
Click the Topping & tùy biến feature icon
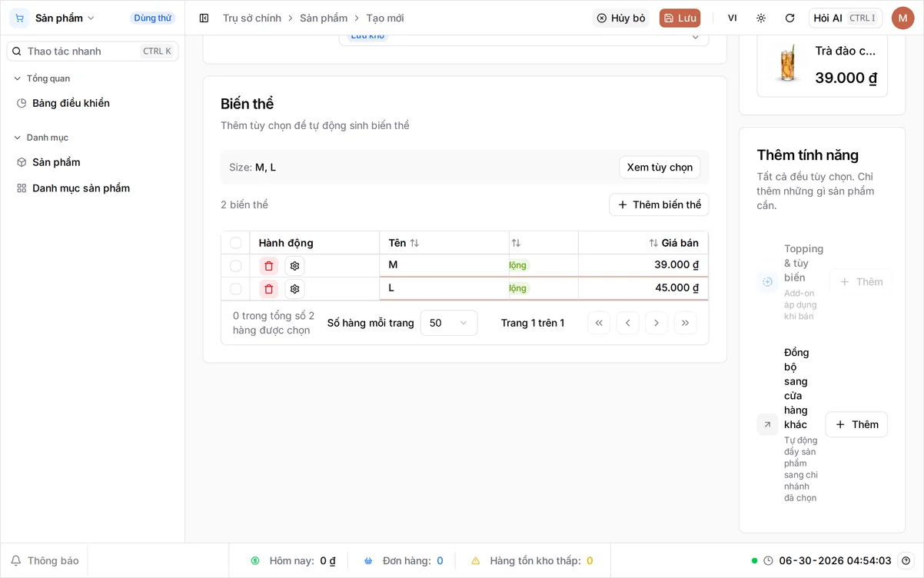pyautogui.click(x=767, y=282)
